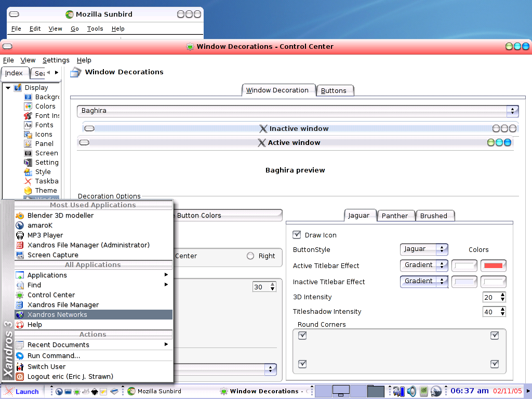Select Colors in the Display tree

pos(45,106)
